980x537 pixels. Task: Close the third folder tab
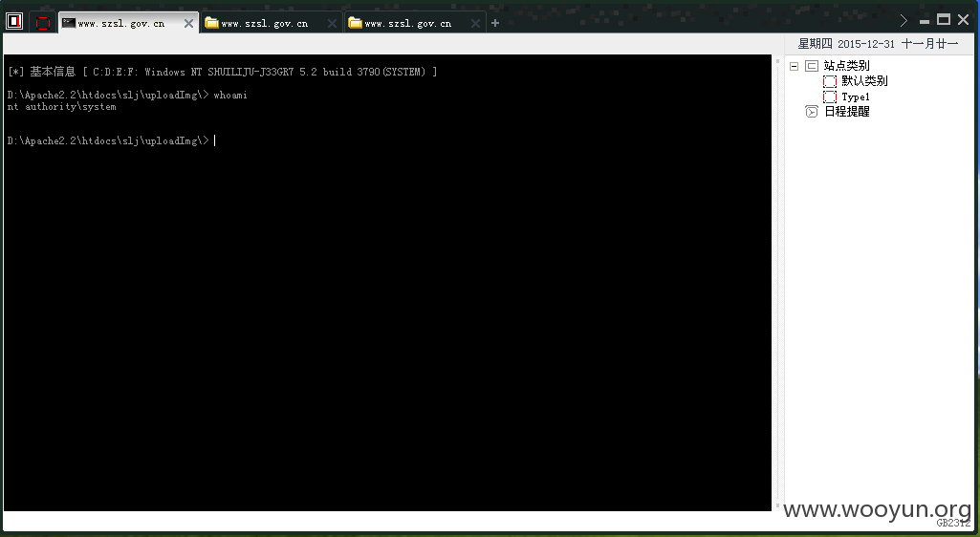pos(475,24)
